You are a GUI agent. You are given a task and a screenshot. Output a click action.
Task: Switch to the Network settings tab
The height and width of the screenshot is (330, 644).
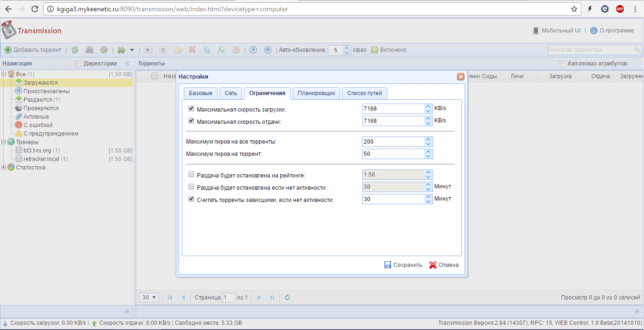click(231, 93)
